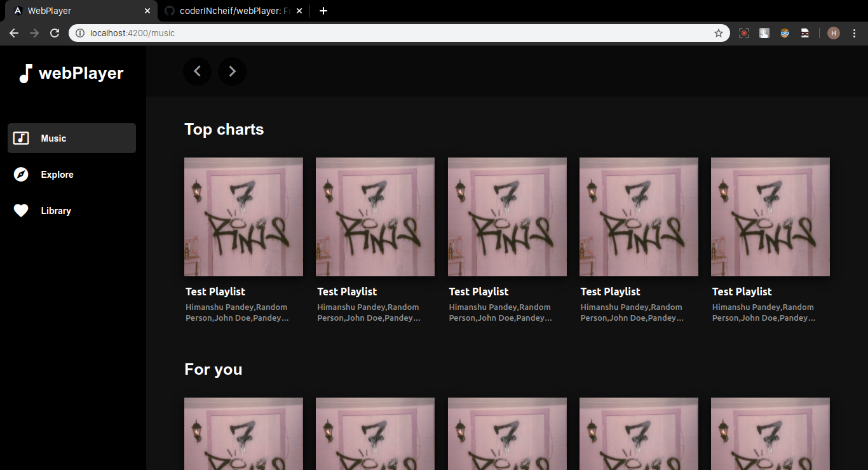Image resolution: width=868 pixels, height=470 pixels.
Task: Go to next page with right chevron button
Action: (232, 71)
